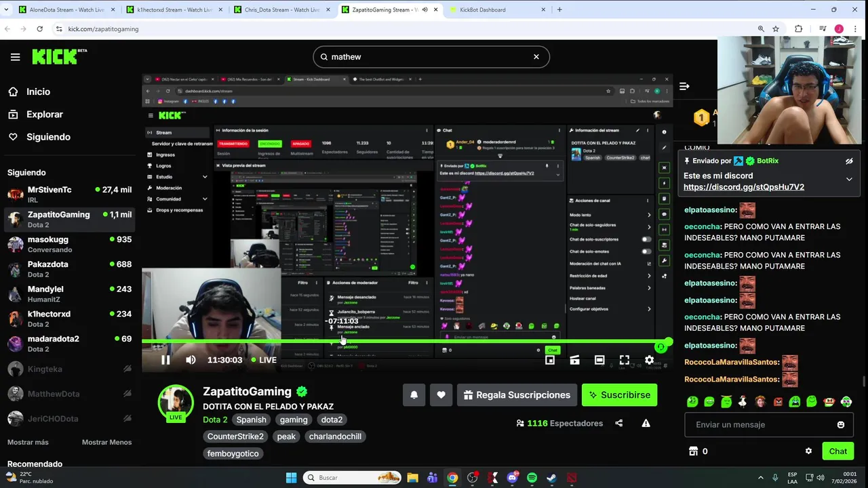Reload the page
This screenshot has height=488, width=868.
[x=39, y=29]
